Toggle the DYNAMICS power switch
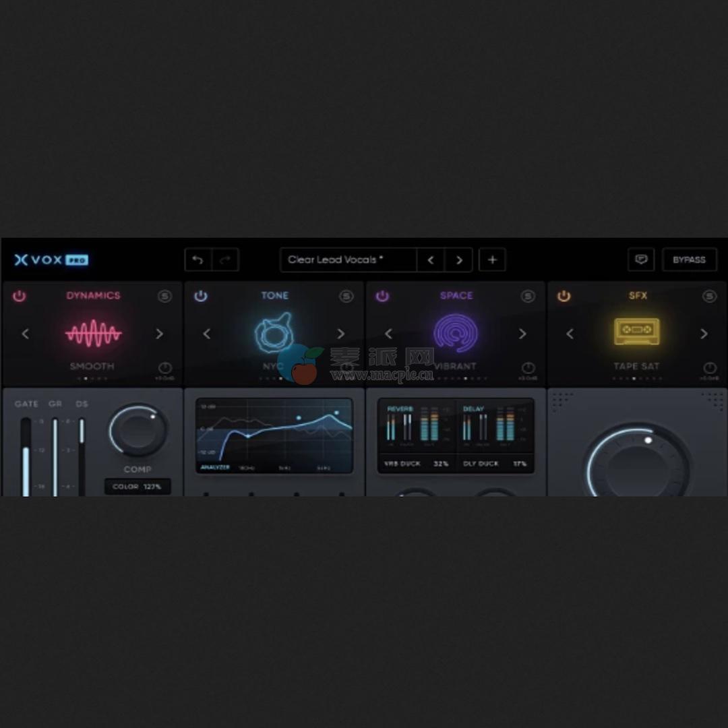The image size is (728, 728). tap(20, 295)
